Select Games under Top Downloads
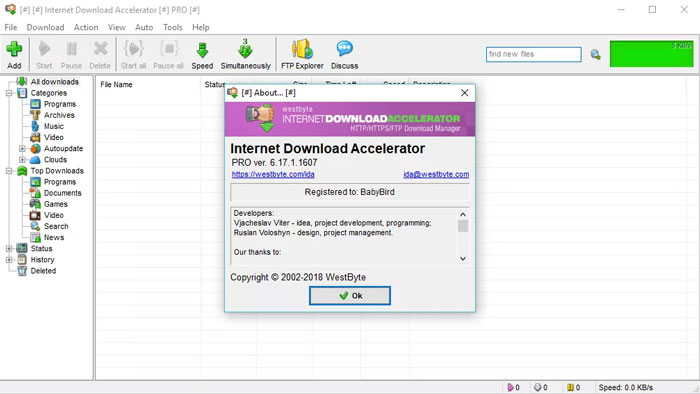 (56, 204)
